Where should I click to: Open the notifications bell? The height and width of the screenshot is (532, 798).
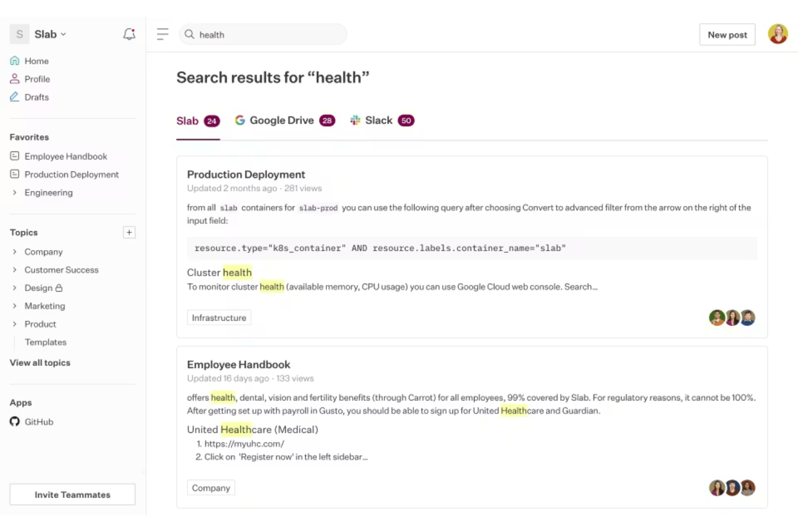[x=129, y=34]
